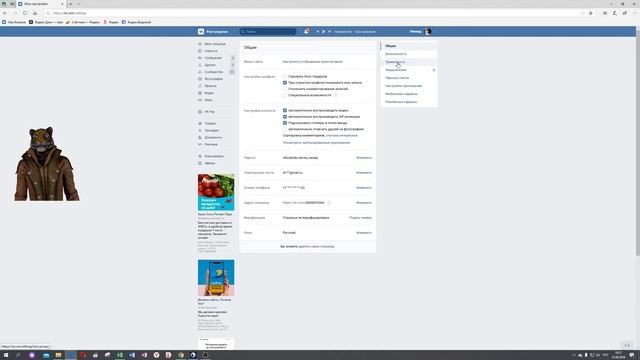Enable auto-tagging friends on photos checkbox

tap(285, 129)
